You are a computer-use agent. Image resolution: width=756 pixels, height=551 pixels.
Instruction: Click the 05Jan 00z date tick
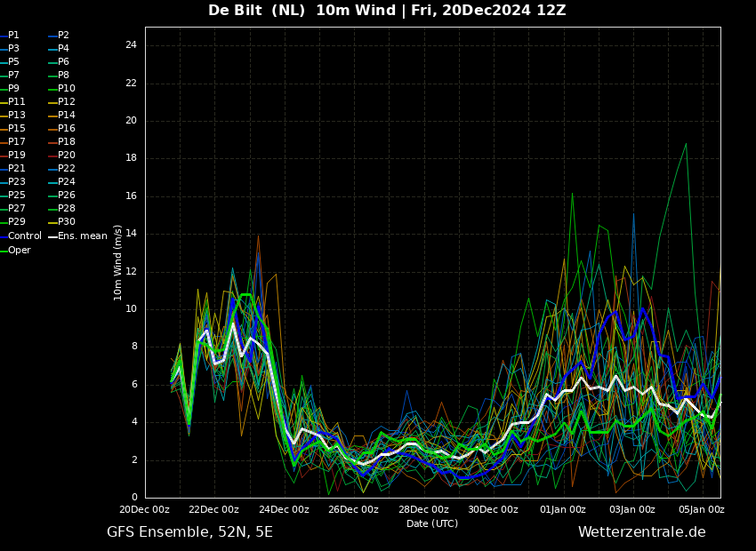(702, 509)
